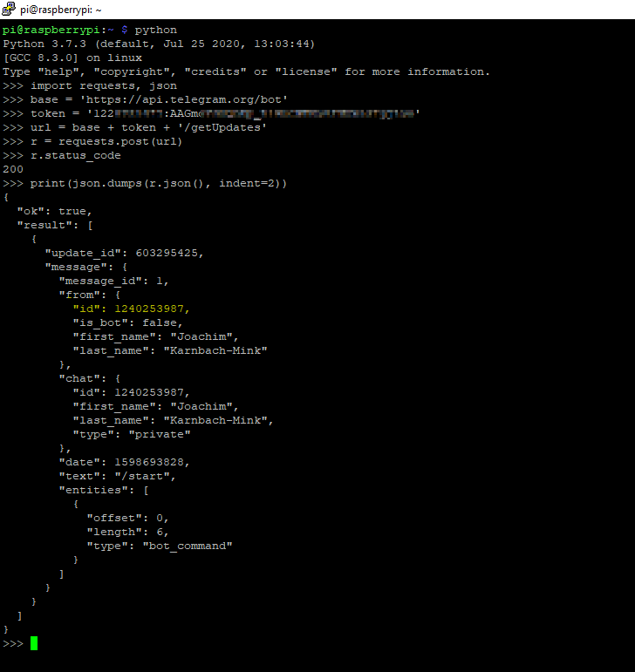Viewport: 635px width, 672px height.
Task: Click the '200' status output
Action: pos(13,169)
